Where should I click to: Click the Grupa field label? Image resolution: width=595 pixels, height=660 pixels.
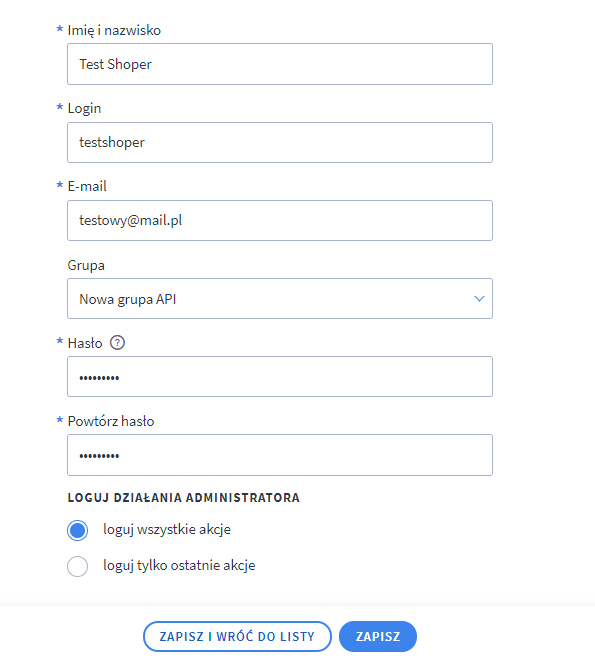click(x=86, y=266)
